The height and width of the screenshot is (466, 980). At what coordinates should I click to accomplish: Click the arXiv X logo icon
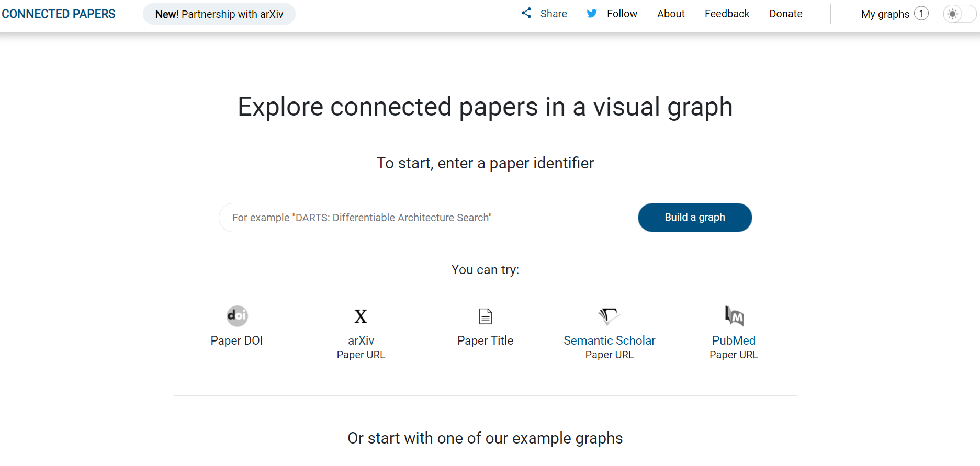pos(361,316)
